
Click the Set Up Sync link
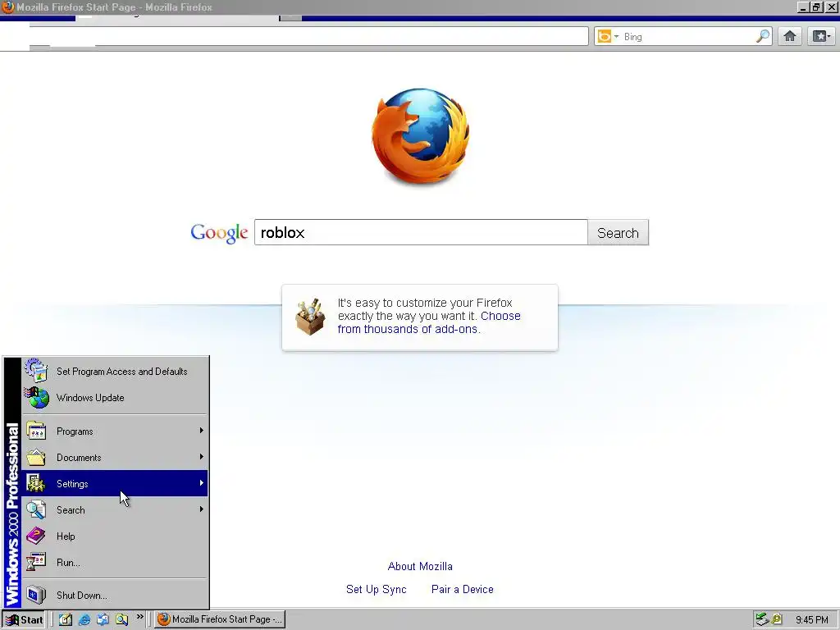tap(376, 589)
